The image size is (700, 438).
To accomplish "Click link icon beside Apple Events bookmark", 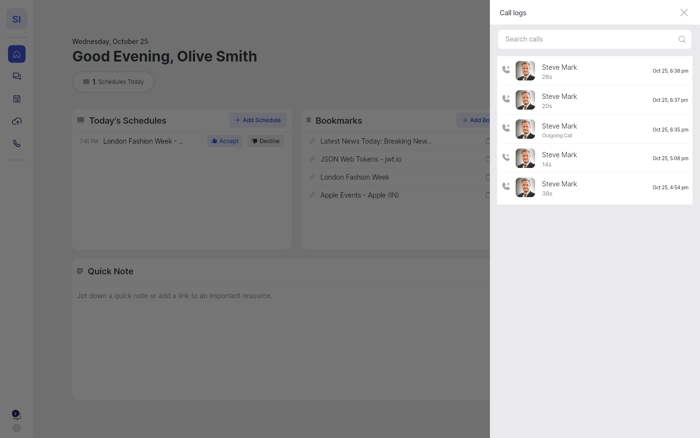I will [x=312, y=195].
